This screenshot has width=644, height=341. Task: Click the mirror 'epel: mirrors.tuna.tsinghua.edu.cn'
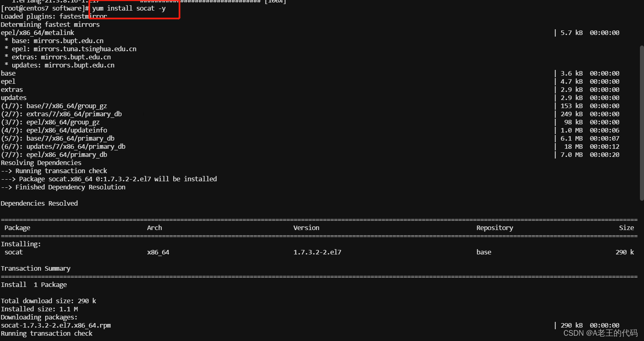point(74,49)
